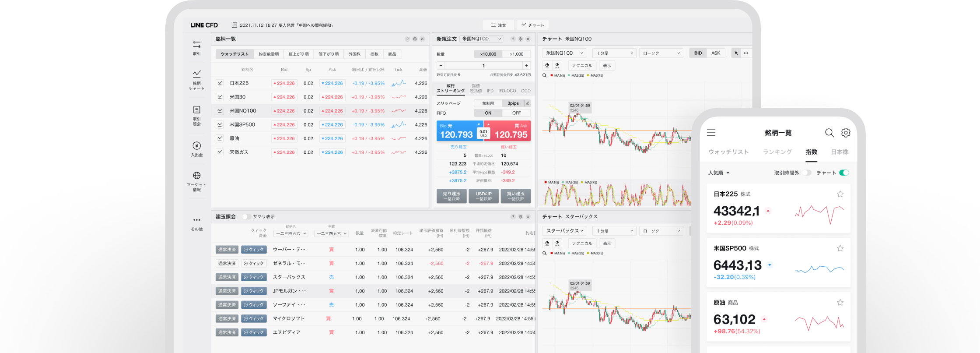Select ×1,000 quantity multiplier

point(516,54)
